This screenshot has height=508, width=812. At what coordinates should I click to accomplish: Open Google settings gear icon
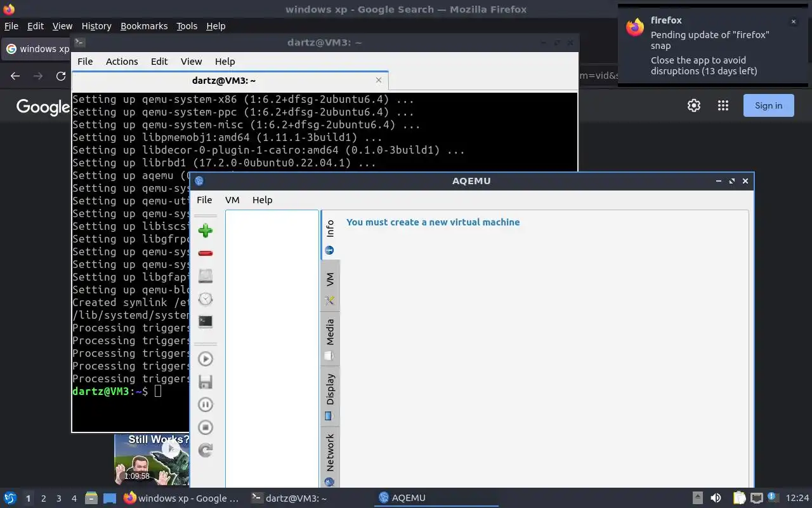coord(694,105)
